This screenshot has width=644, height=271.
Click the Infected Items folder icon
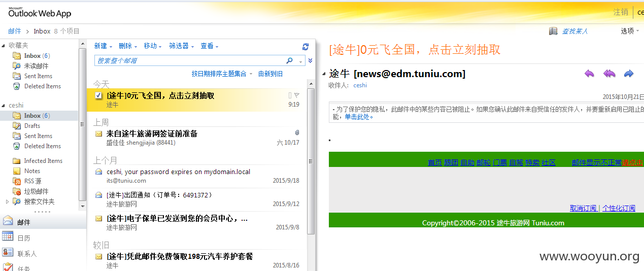click(x=17, y=161)
